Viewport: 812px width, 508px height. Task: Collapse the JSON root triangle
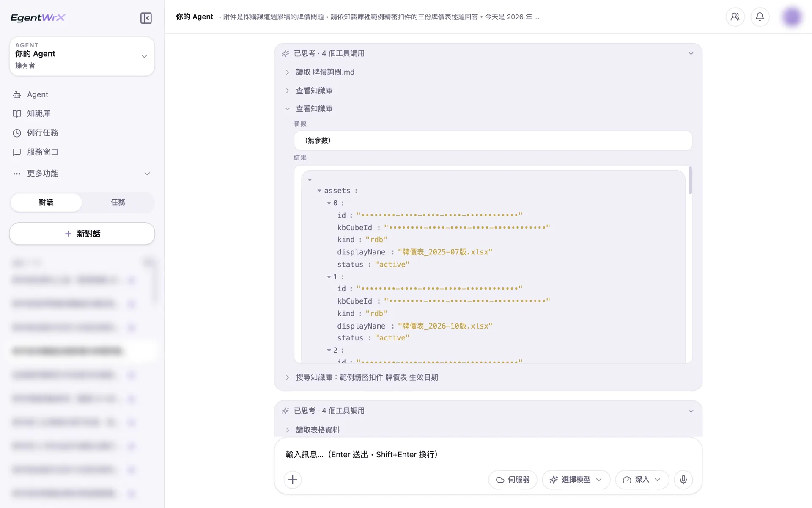pyautogui.click(x=310, y=180)
